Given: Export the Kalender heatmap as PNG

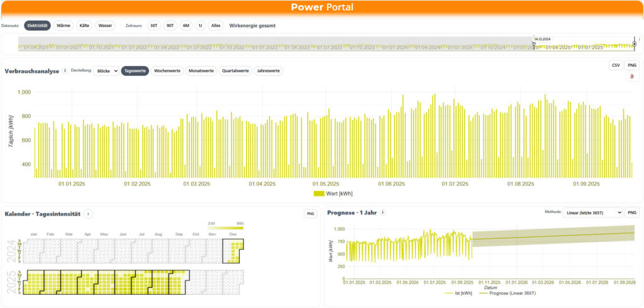Looking at the screenshot, I should [309, 214].
